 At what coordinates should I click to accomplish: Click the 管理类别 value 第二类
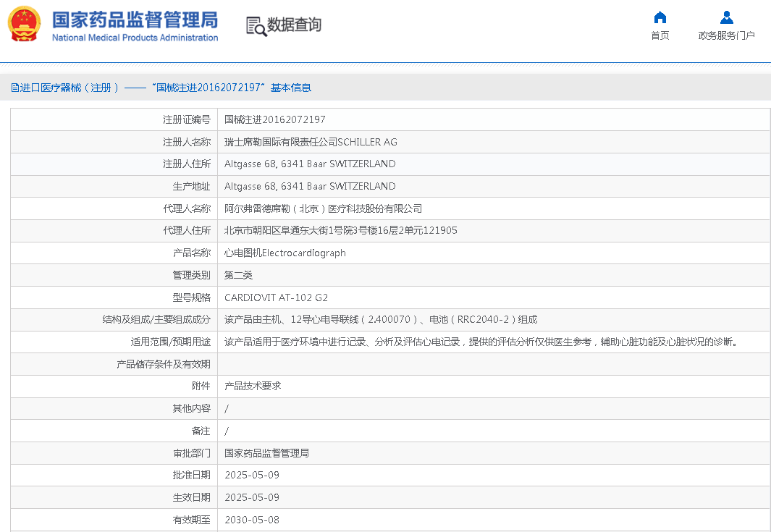pos(238,275)
